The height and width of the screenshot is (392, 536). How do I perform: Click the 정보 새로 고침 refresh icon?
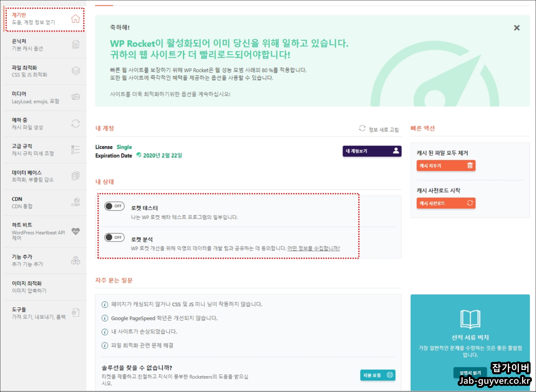pyautogui.click(x=362, y=128)
